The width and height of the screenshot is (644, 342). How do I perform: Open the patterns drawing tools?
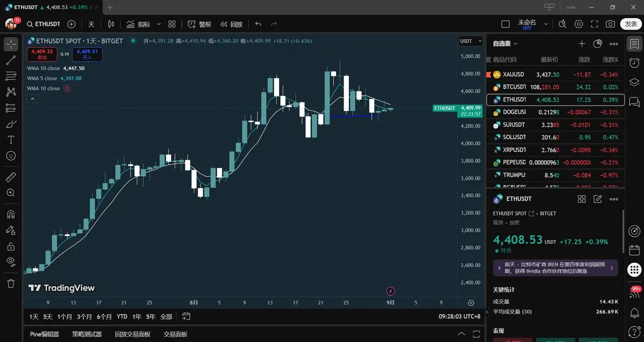(11, 92)
